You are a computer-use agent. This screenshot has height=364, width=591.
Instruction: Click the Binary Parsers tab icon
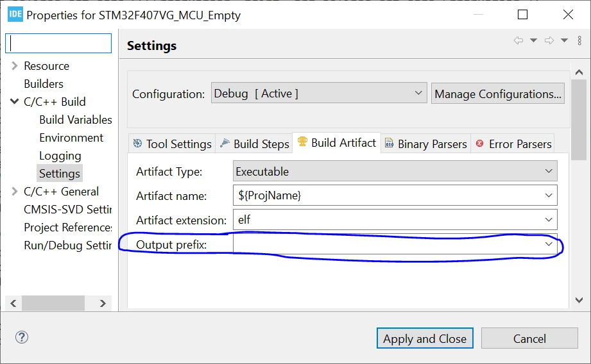coord(389,143)
